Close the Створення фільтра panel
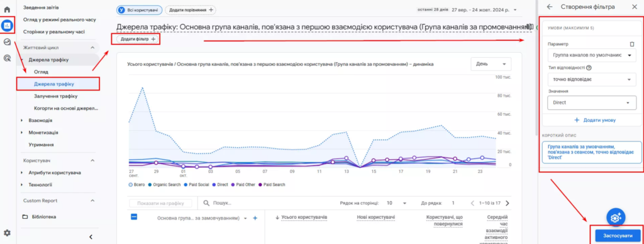Screen dimensions: 644x244 coord(634,6)
